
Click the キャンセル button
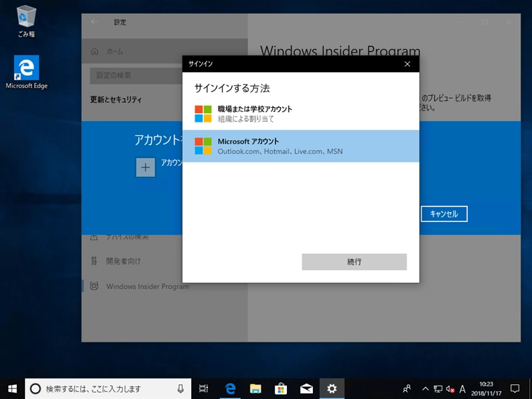pos(444,213)
